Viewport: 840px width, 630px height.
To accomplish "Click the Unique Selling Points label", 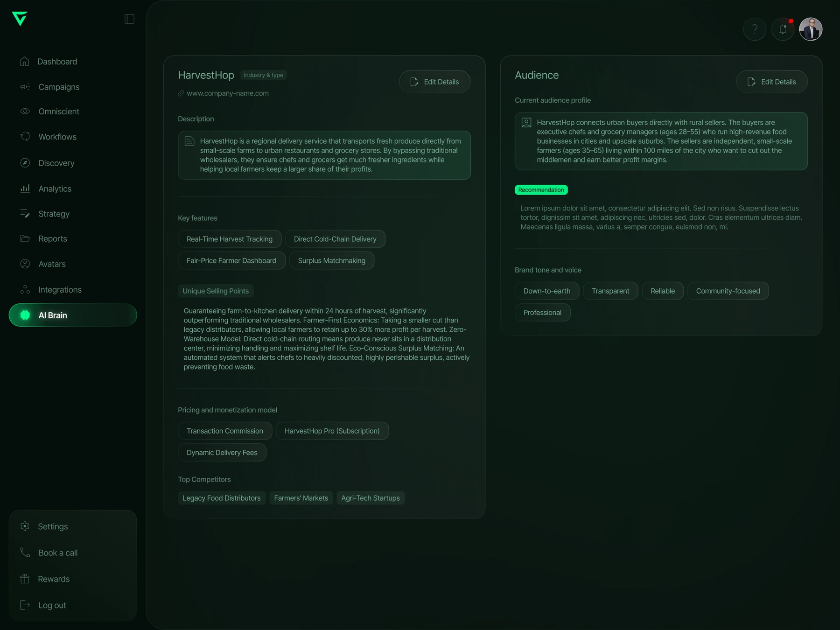I will pos(216,291).
